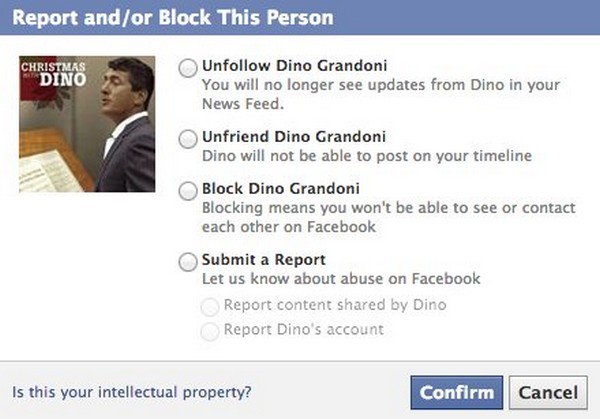
Task: Select the 'Report Dino's account' radio button
Action: click(210, 331)
